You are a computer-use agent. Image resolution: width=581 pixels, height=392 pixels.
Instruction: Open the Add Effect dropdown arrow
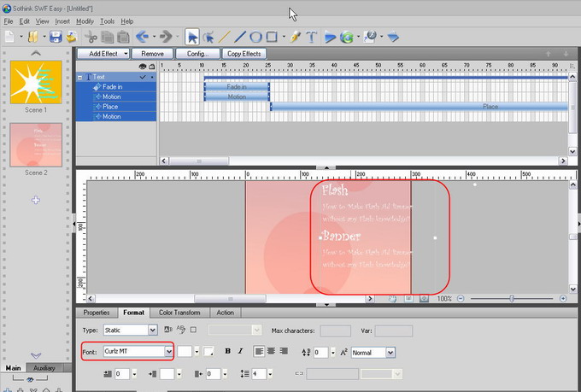point(126,54)
